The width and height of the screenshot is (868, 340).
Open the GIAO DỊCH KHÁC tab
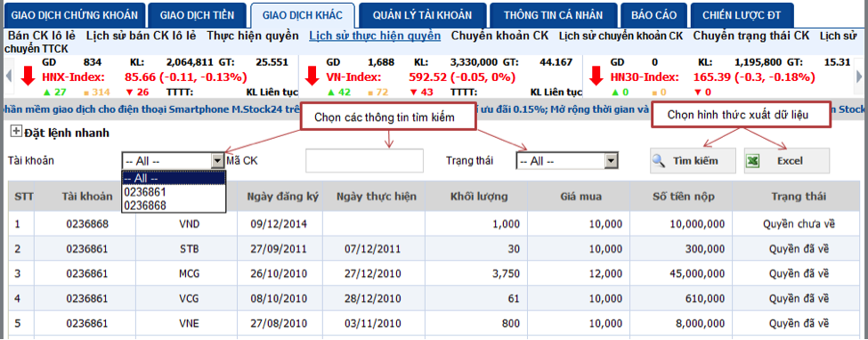[302, 15]
